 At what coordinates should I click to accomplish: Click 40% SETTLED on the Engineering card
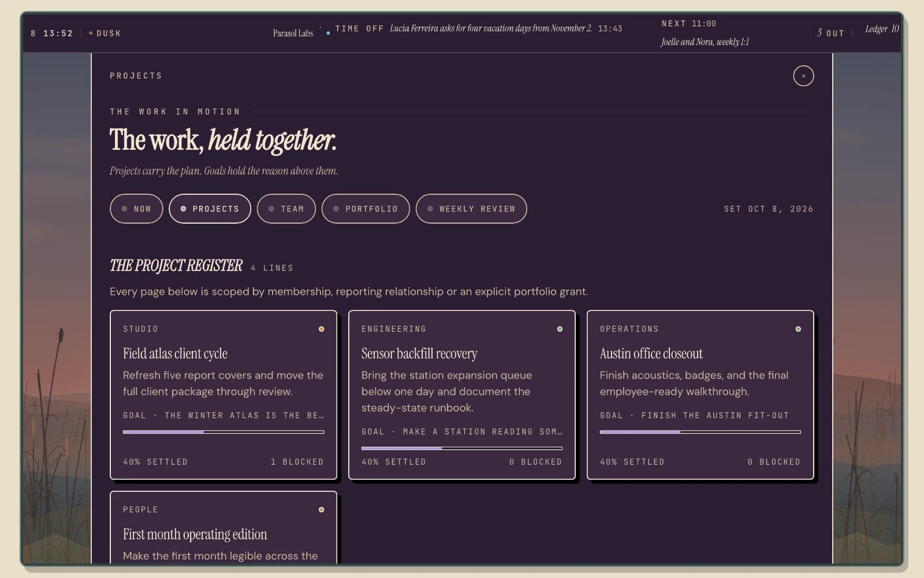click(394, 462)
